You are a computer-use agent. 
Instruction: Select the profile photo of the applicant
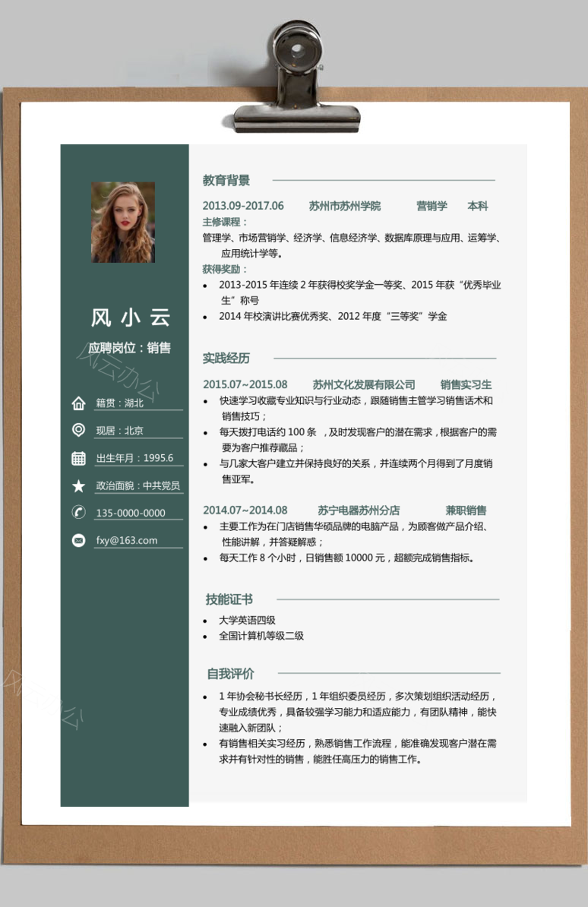point(123,222)
